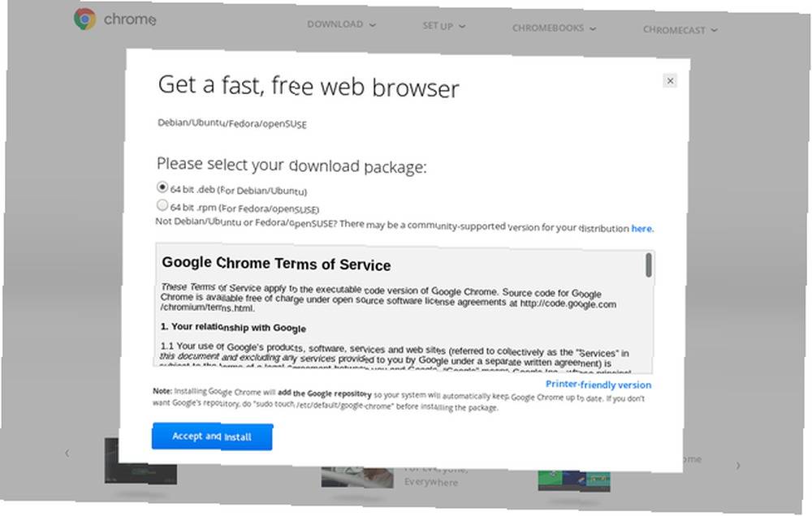
Task: Click the 'Get a fast, free web browser' title
Action: click(309, 86)
